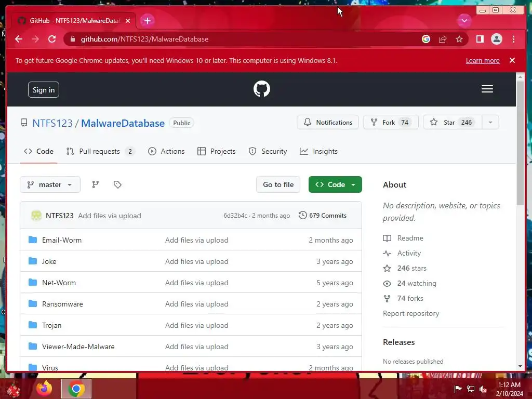This screenshot has height=399, width=532.
Task: Open a new tab with plus button
Action: (147, 21)
